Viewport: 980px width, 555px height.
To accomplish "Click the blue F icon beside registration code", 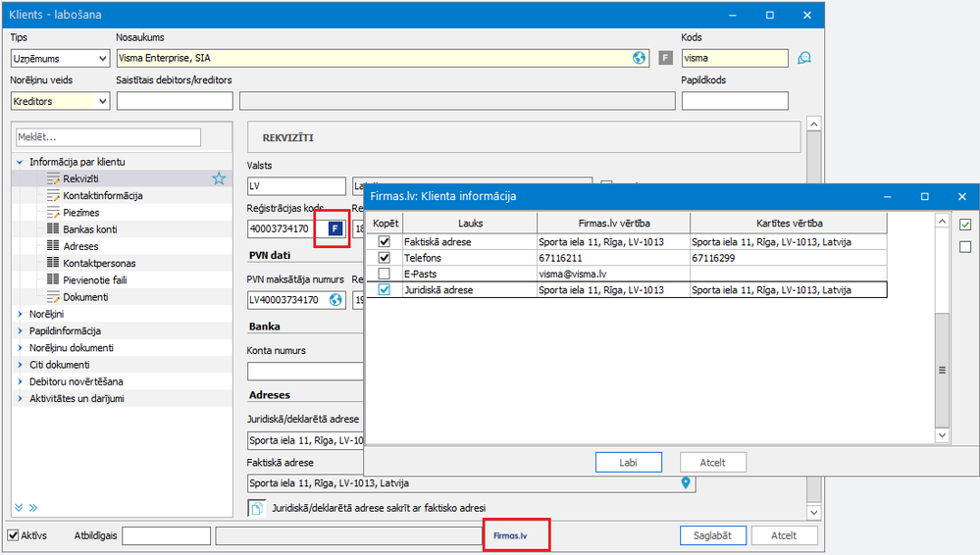I will (335, 228).
